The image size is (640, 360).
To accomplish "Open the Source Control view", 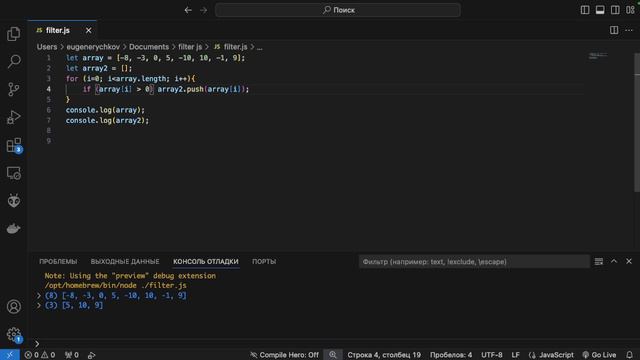I will click(x=13, y=89).
